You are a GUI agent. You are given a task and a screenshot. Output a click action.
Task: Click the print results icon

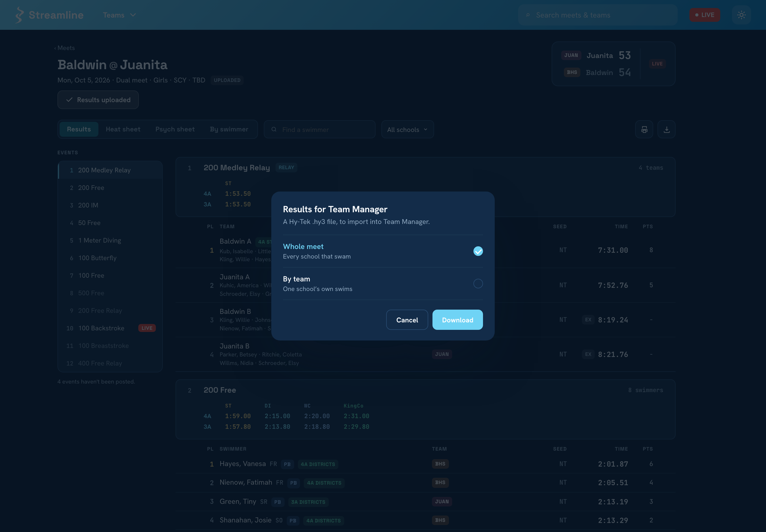[x=644, y=129]
